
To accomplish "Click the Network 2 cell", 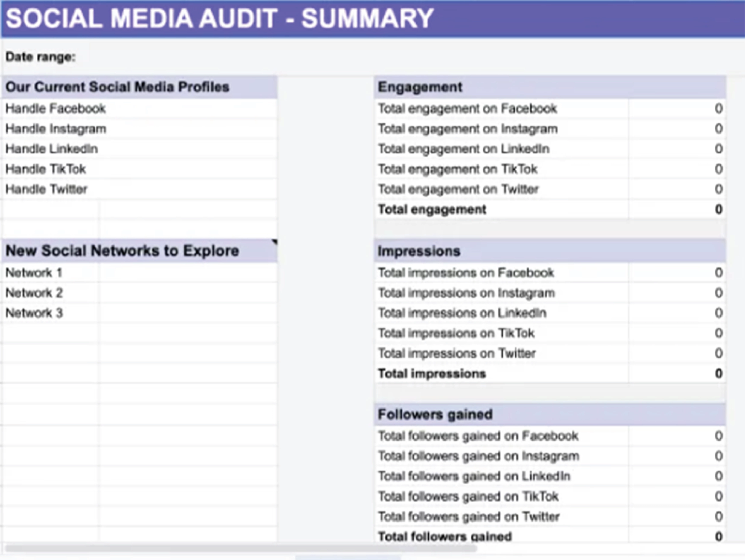I will point(34,293).
